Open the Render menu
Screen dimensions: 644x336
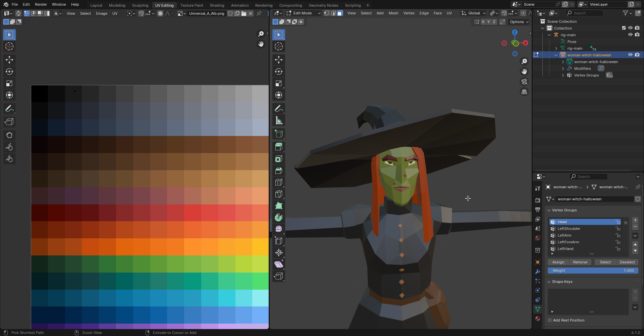41,4
